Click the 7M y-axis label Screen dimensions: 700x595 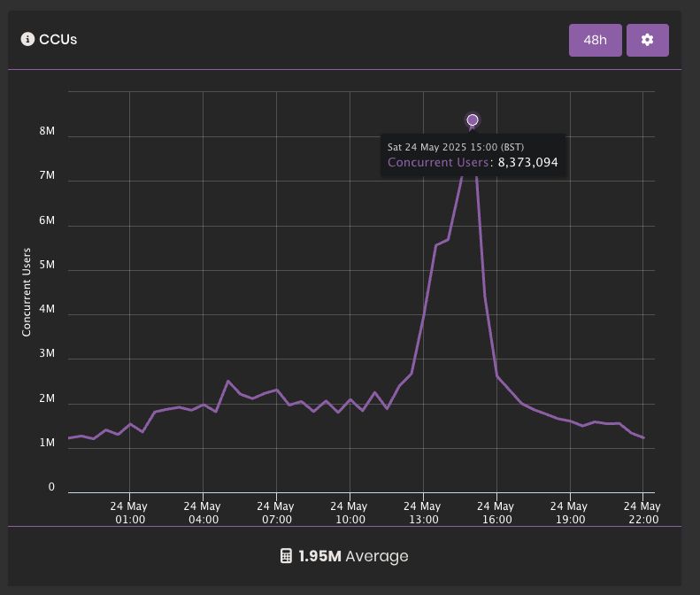point(47,175)
